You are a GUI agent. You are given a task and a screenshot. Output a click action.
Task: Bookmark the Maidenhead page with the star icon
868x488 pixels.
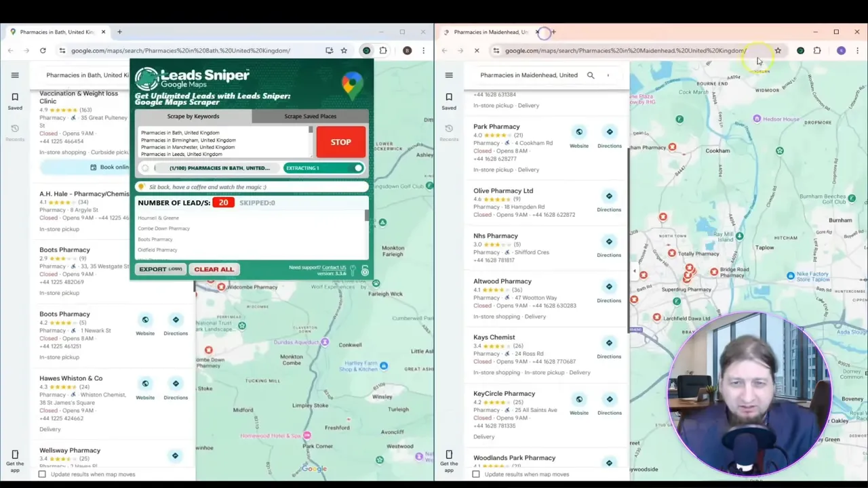tap(778, 50)
